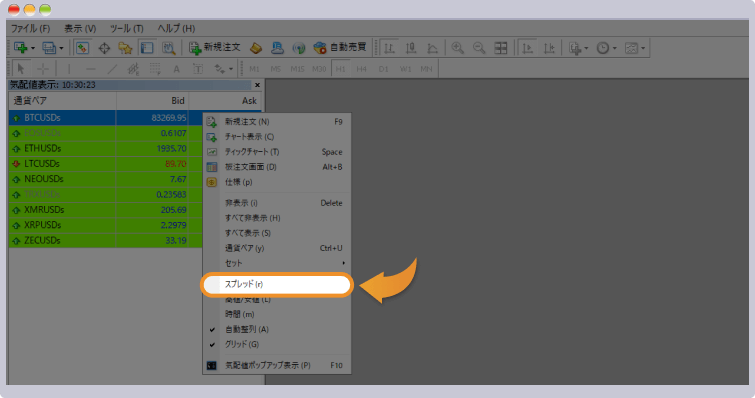This screenshot has width=755, height=398.
Task: Expand the new chart dropdown arrow
Action: (33, 48)
